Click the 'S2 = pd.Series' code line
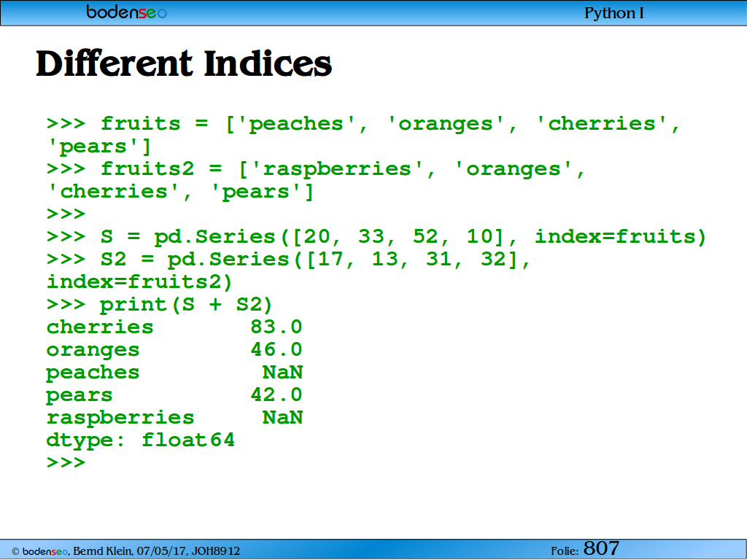This screenshot has width=747, height=560. [x=288, y=260]
